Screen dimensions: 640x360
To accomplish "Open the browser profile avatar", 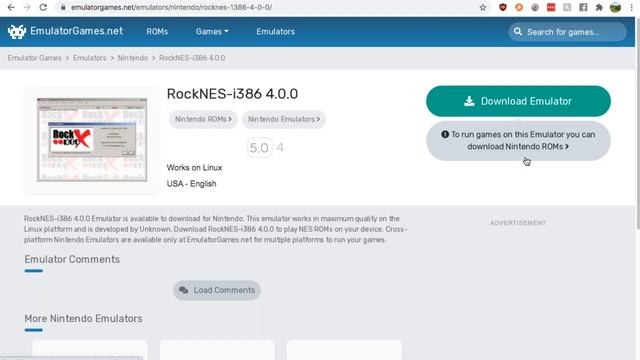I will [x=615, y=7].
